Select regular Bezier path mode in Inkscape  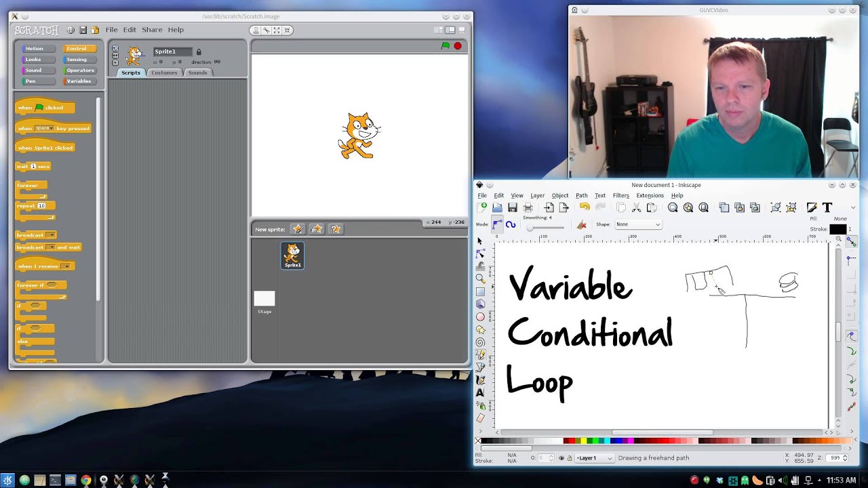click(498, 224)
